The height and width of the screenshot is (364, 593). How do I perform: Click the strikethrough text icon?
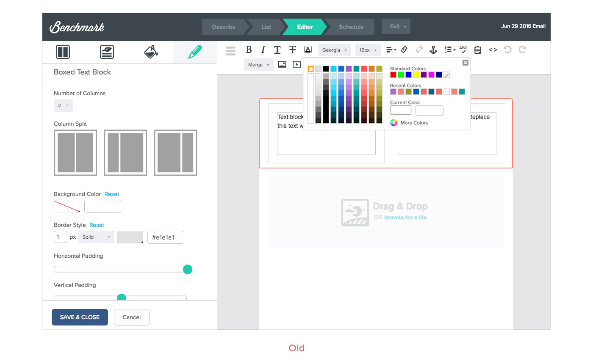point(292,50)
